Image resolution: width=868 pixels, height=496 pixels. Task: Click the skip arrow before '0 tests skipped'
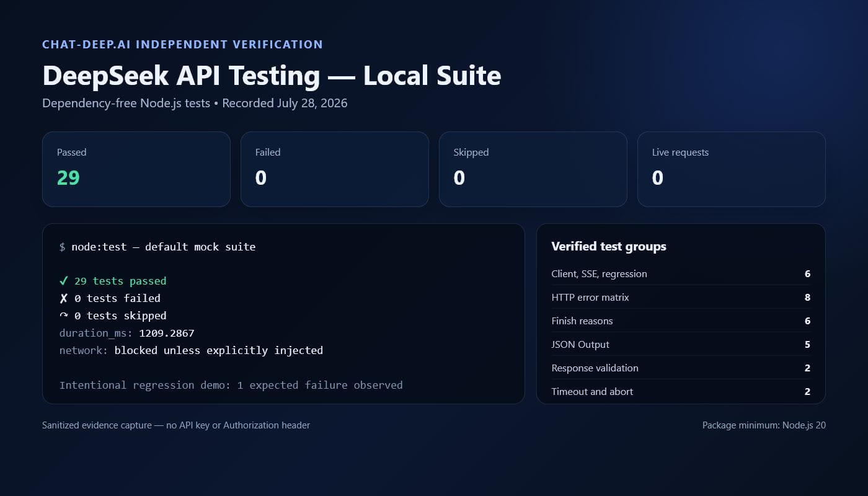(64, 316)
